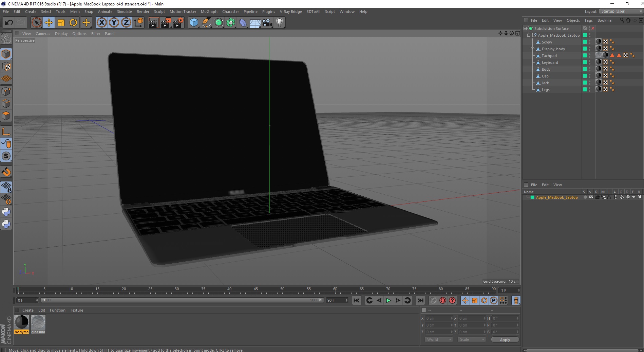Image resolution: width=644 pixels, height=352 pixels.
Task: Open the Bend deformer icon
Action: [243, 23]
